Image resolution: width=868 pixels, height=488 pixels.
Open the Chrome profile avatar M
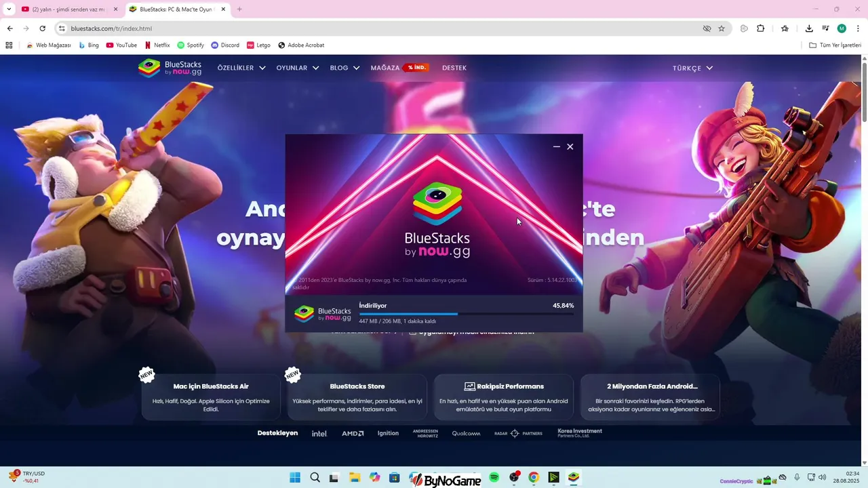click(842, 28)
